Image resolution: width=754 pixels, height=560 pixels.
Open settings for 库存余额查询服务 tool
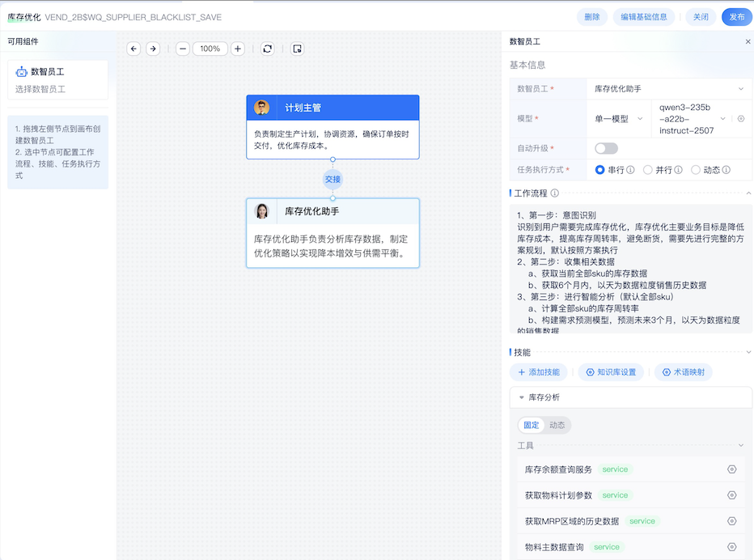(x=732, y=469)
